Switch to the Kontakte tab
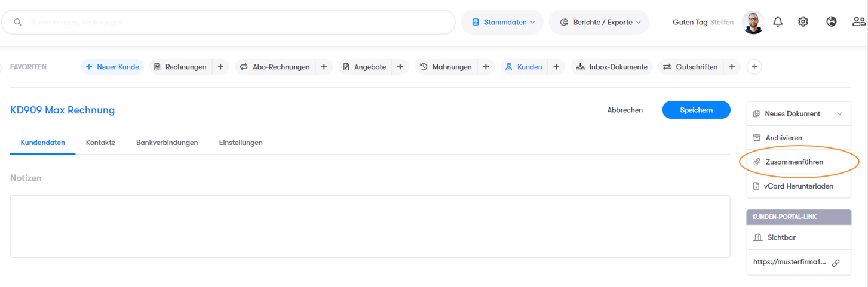This screenshot has width=868, height=287. 100,143
